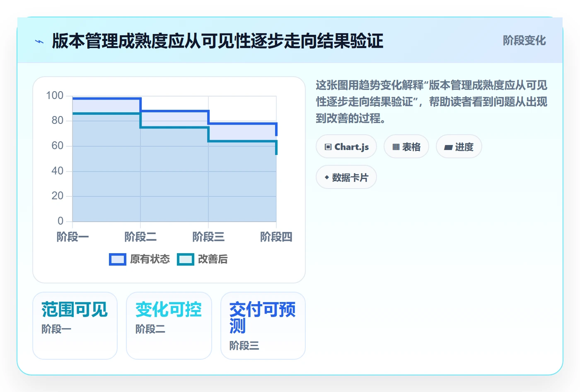Click the 60 value on the y-axis
The width and height of the screenshot is (580, 392).
tap(58, 146)
